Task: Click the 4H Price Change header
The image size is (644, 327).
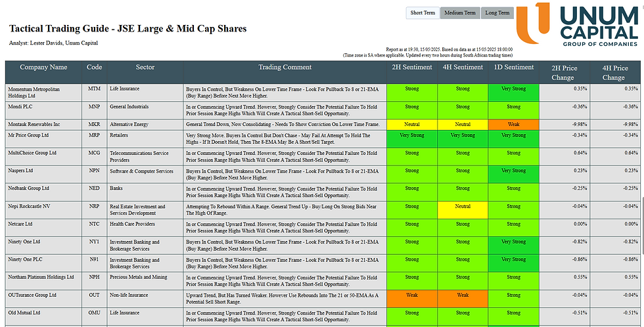Action: click(x=615, y=73)
